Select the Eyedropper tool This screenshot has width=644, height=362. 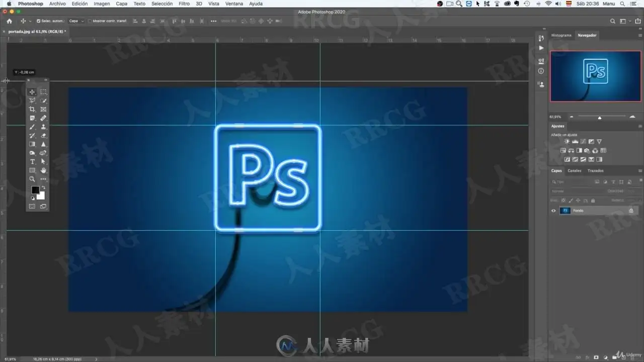click(x=32, y=118)
